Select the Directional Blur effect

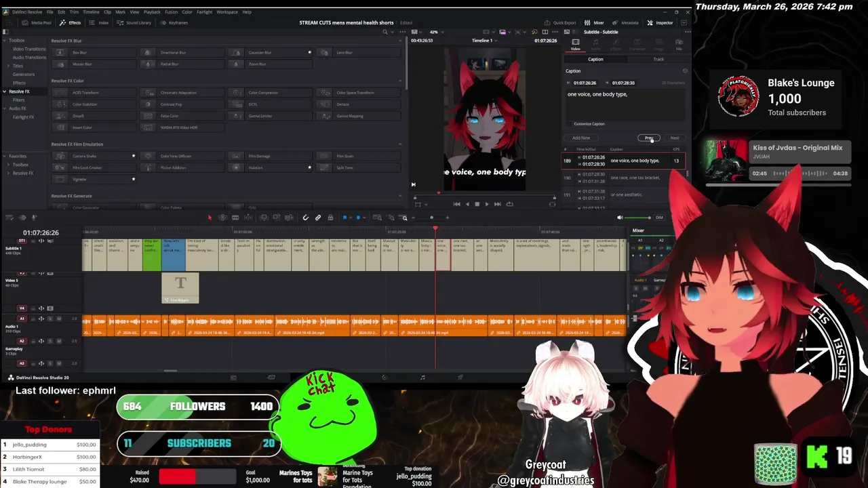pyautogui.click(x=181, y=52)
